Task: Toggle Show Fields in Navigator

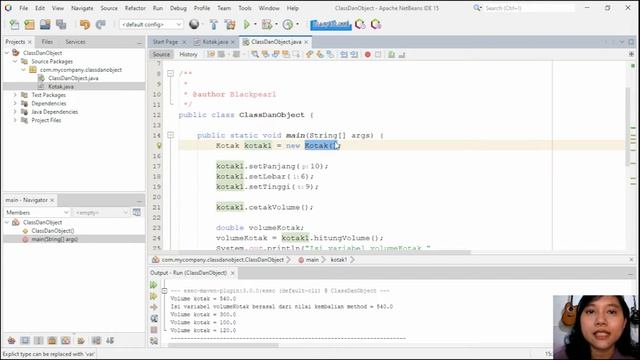Action: (25, 340)
